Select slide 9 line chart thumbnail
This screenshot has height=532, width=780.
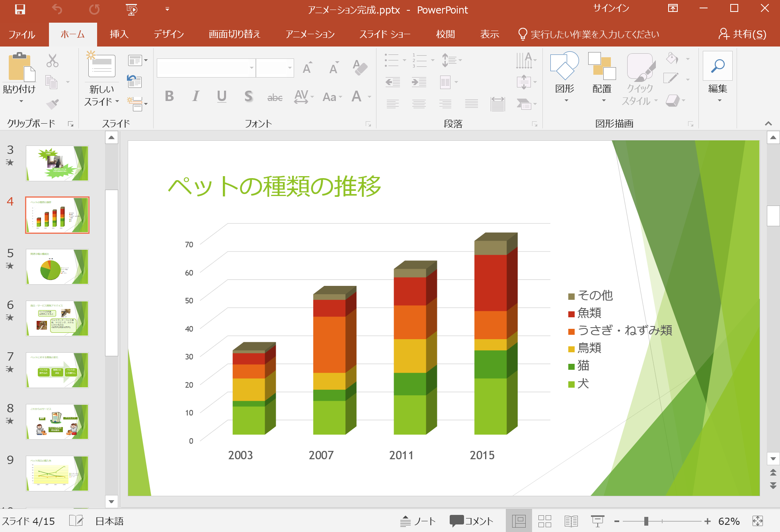57,474
